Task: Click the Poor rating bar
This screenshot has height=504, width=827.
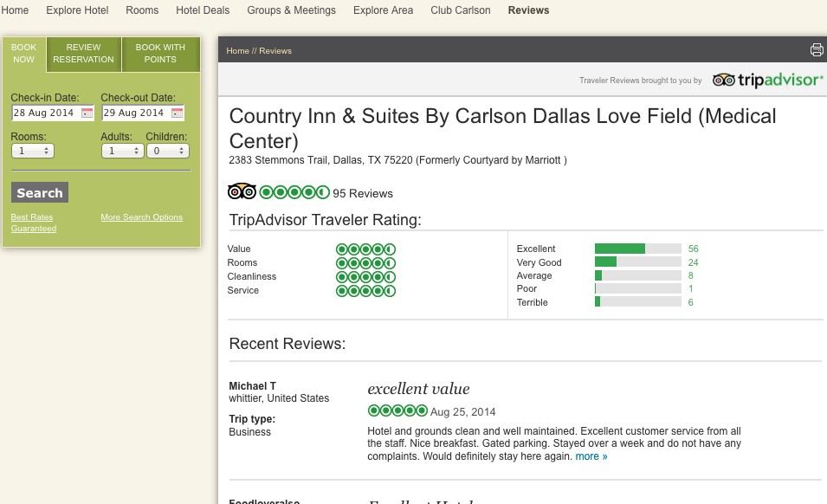Action: pos(637,288)
